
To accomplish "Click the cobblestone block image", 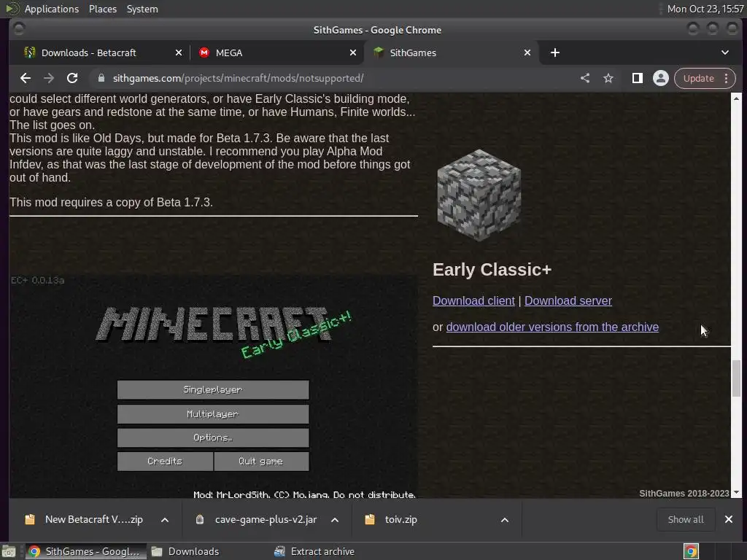I will (x=479, y=195).
